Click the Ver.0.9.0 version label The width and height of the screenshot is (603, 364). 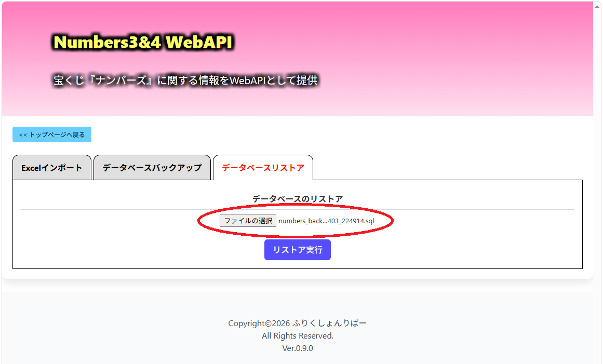click(x=297, y=348)
